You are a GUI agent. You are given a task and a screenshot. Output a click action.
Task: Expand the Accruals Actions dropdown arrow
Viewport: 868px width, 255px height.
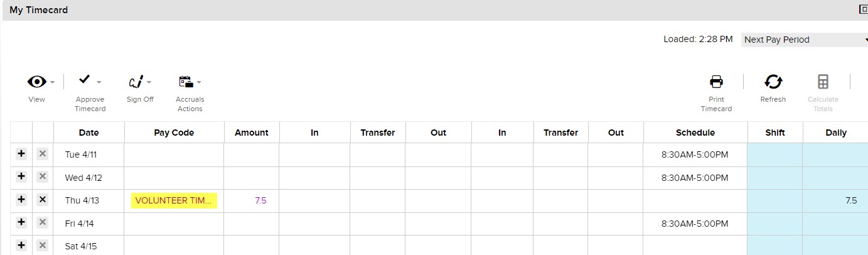tap(199, 82)
